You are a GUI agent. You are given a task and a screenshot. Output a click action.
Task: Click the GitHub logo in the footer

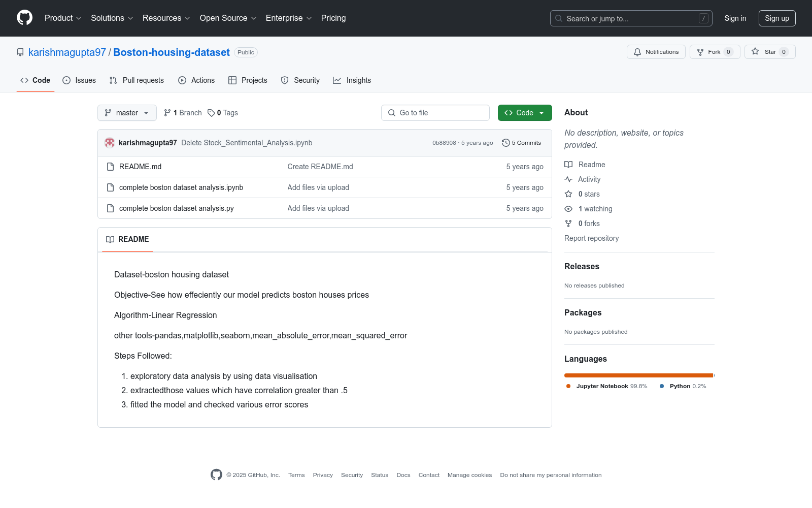216,475
